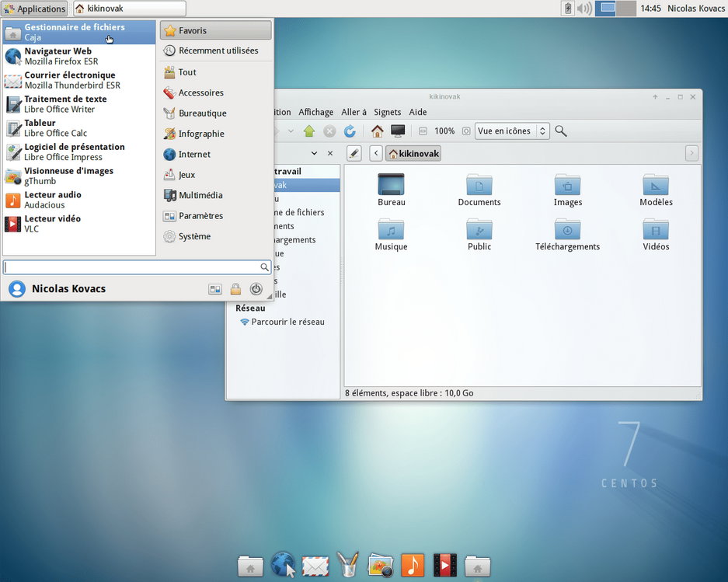Open Computer location toolbar icon
728x582 pixels.
398,131
